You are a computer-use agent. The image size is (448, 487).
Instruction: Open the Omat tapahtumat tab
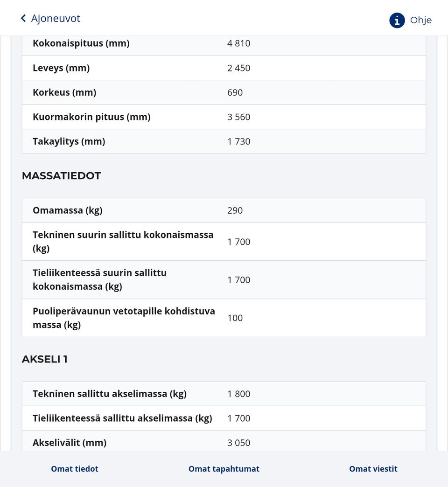[x=224, y=469]
